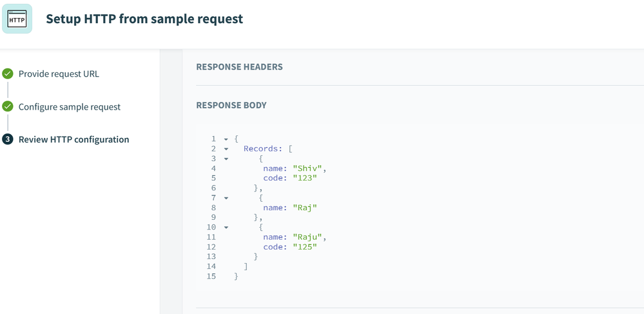Screen dimensions: 644x314
Task: Click the "Raj" name value on line 8
Action: tap(305, 208)
